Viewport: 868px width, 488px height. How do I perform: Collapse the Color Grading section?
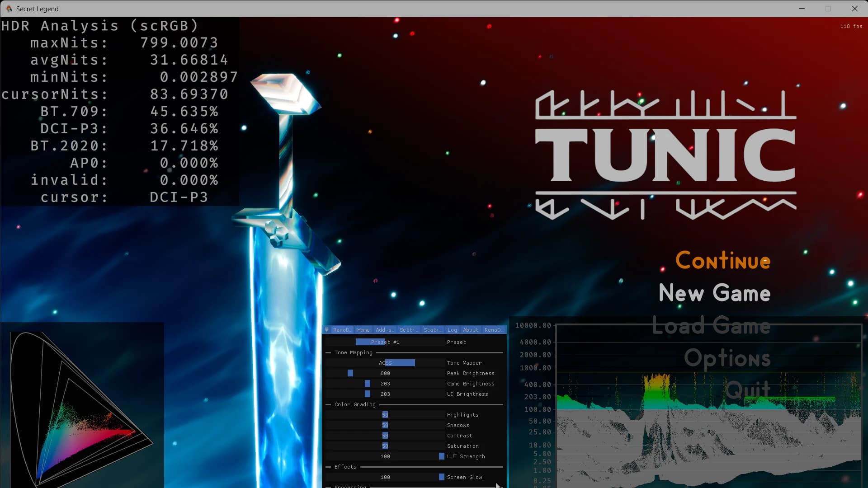(354, 404)
